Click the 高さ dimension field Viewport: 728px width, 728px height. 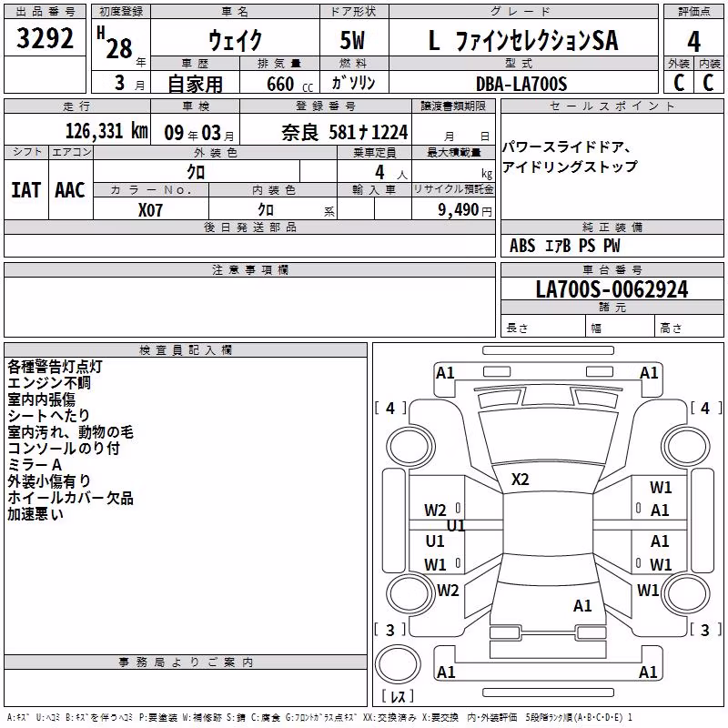tap(690, 328)
